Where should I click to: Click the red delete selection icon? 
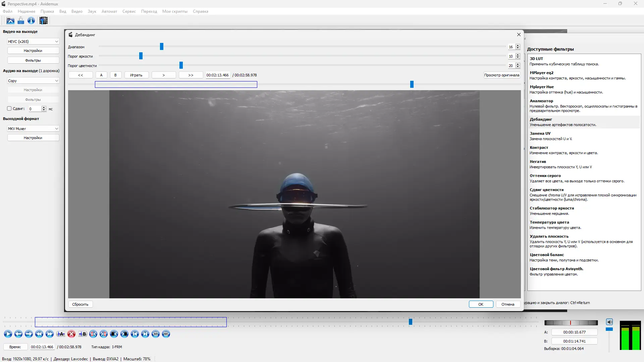[71, 334]
